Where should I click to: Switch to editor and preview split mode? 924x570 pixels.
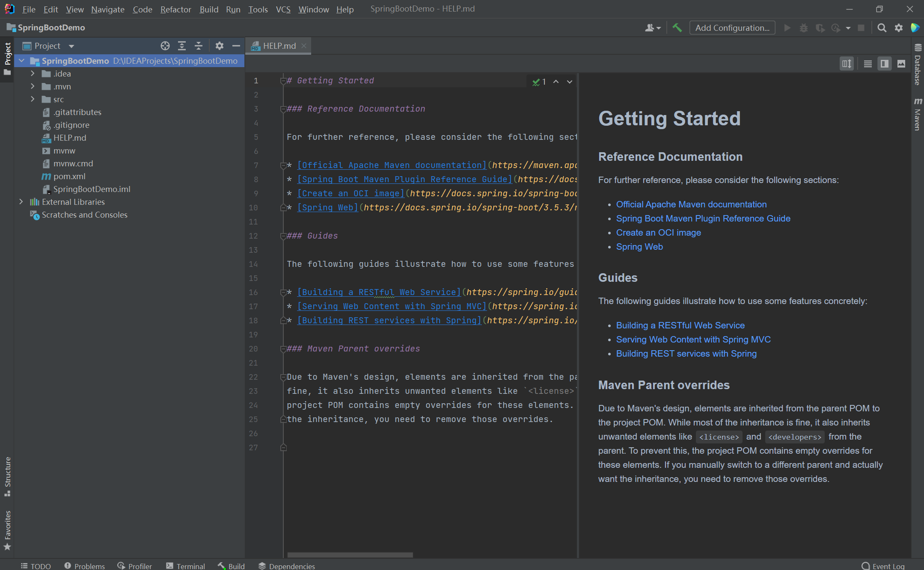click(x=884, y=64)
